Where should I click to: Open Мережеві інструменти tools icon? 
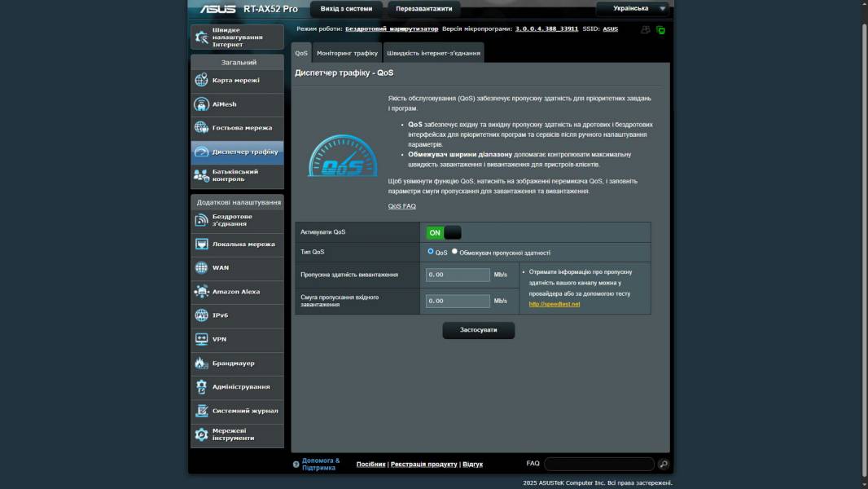(201, 434)
